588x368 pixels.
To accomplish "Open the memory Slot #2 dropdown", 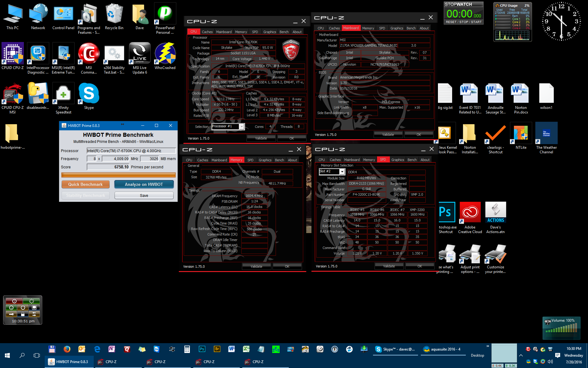I will (x=342, y=172).
